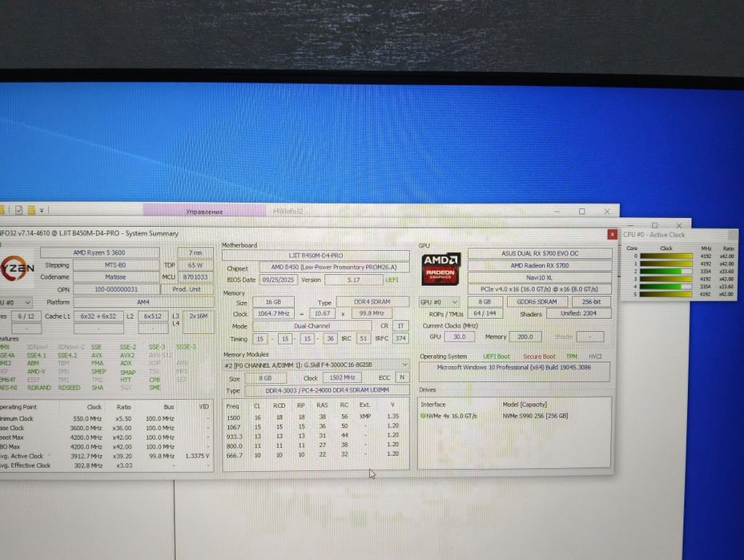Click the cores value 6 / 12

(x=26, y=316)
